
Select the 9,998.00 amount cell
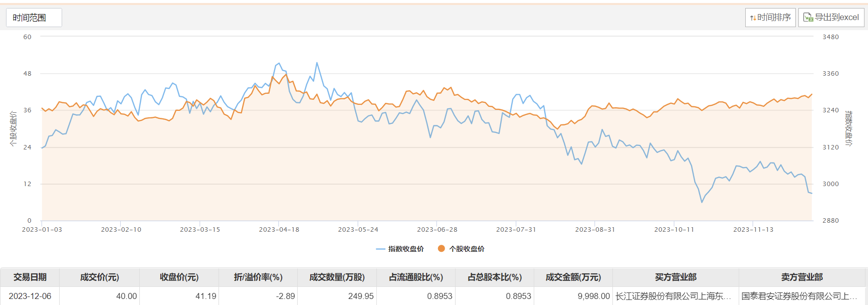[573, 296]
